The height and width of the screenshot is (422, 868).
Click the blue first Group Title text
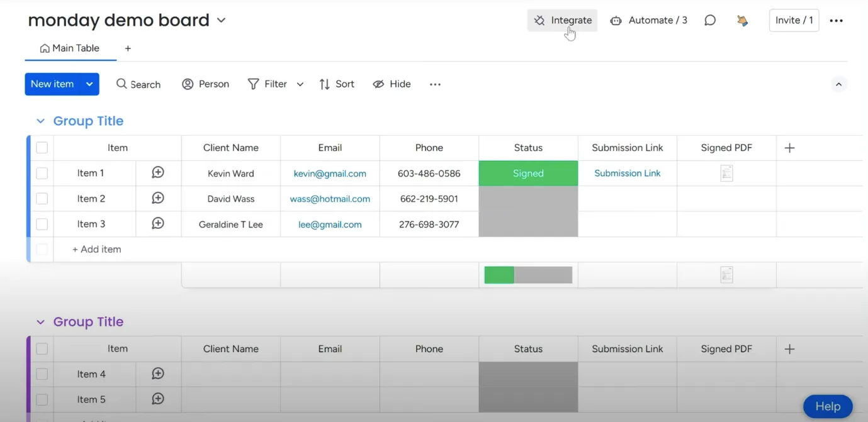coord(88,121)
